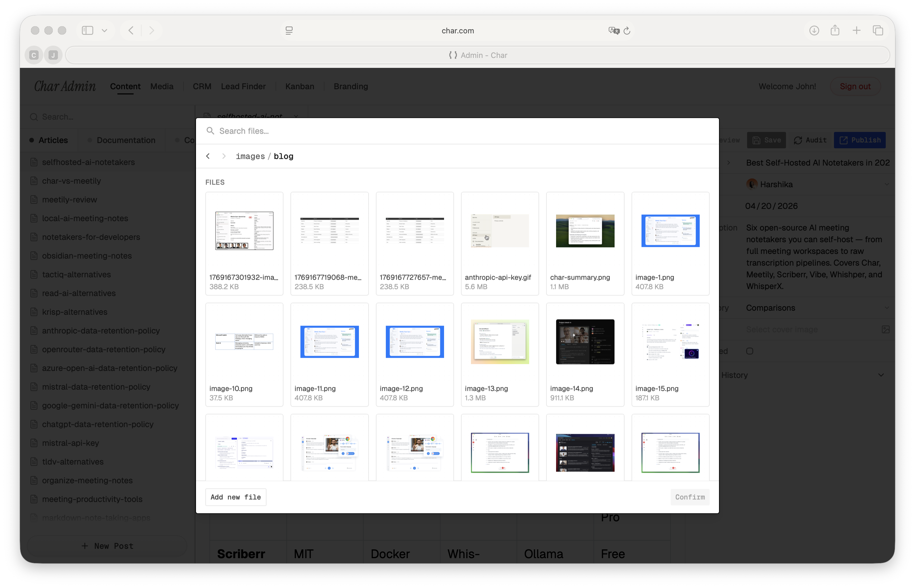Click the Confirm button
915x588 pixels.
pyautogui.click(x=690, y=497)
